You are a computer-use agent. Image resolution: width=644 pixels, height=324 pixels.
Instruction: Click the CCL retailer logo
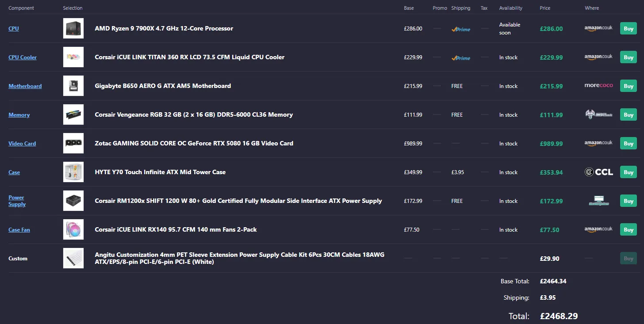[598, 172]
